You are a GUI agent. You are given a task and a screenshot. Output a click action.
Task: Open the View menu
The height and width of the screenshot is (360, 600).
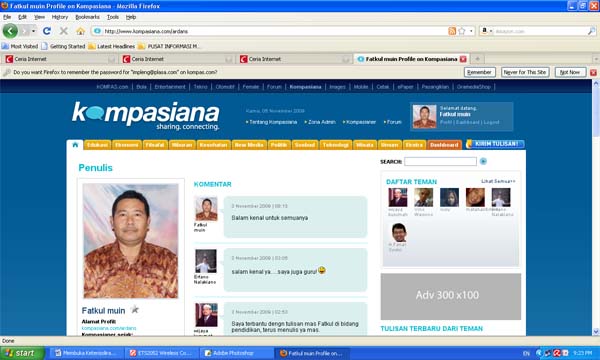click(39, 17)
